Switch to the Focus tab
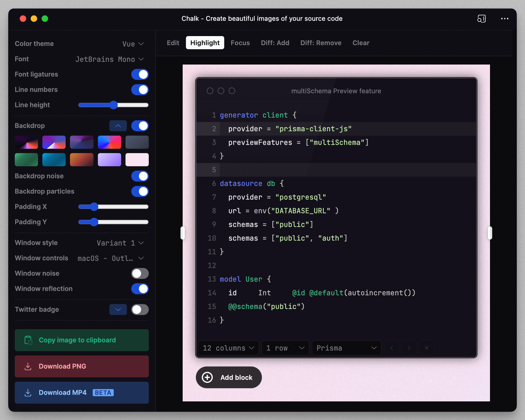The height and width of the screenshot is (420, 525). [x=240, y=43]
